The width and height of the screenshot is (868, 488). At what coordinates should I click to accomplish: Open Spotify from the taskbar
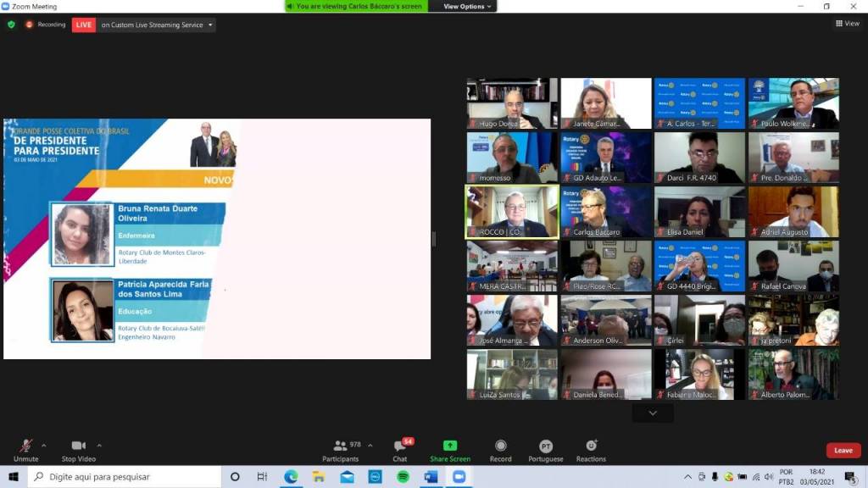tap(403, 477)
